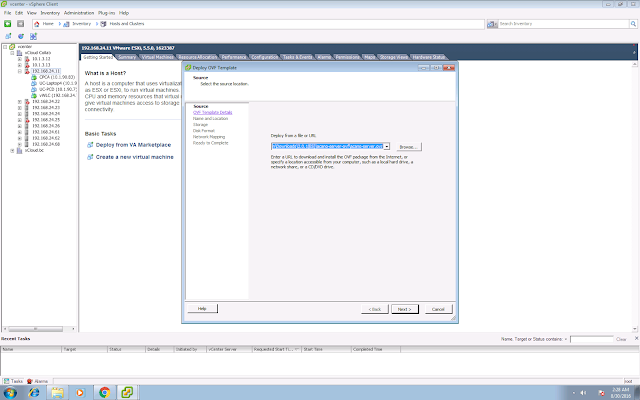Click OVF Template Details wizard step
The image size is (640, 400).
click(213, 112)
